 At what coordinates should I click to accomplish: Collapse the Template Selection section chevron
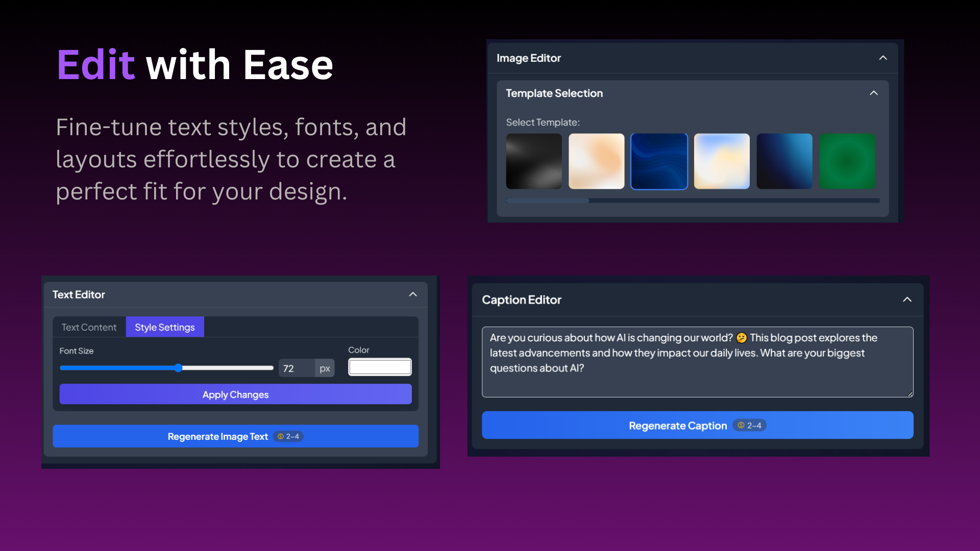[x=874, y=93]
